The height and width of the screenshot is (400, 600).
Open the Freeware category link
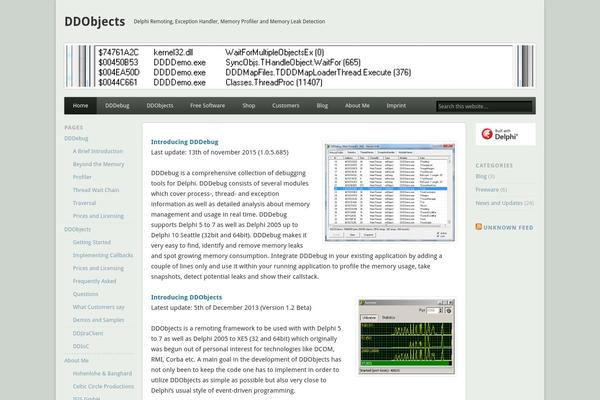point(487,189)
